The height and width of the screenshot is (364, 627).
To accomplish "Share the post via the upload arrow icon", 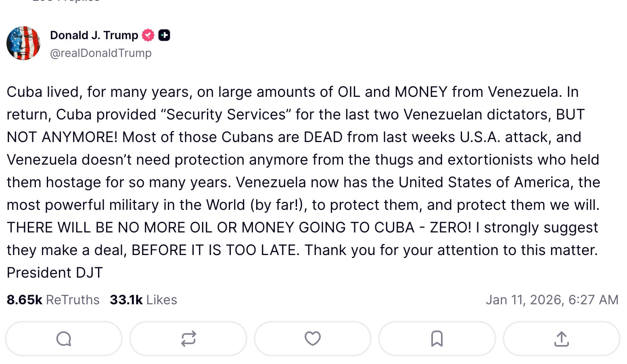I will (x=561, y=339).
